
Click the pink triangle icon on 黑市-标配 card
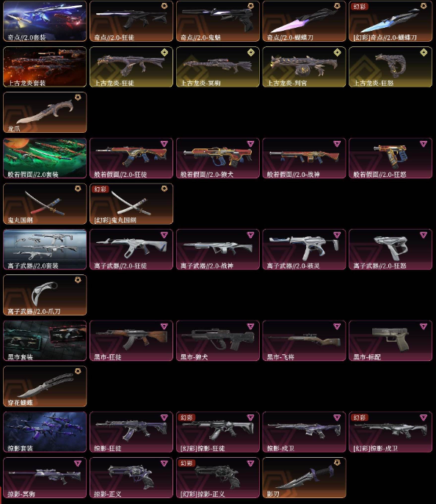click(424, 326)
